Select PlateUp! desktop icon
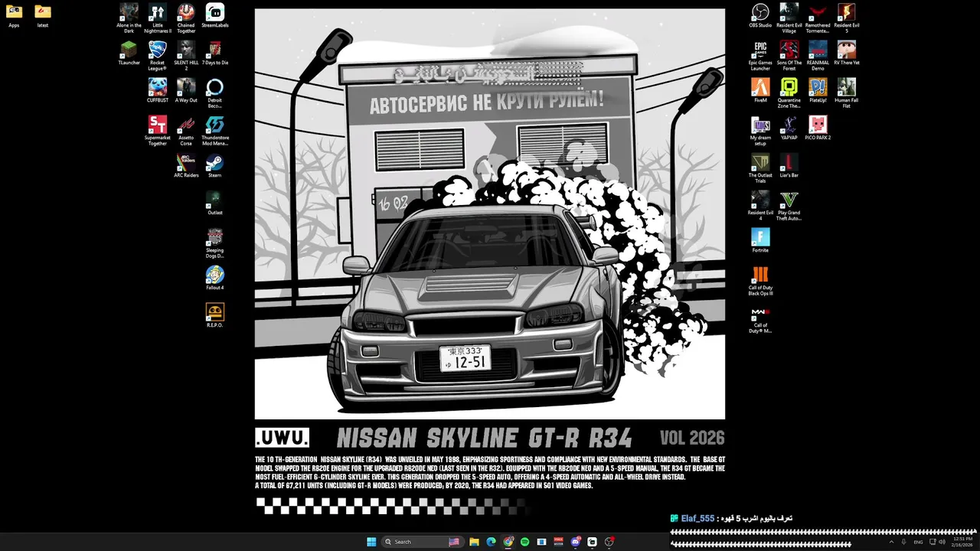 818,90
